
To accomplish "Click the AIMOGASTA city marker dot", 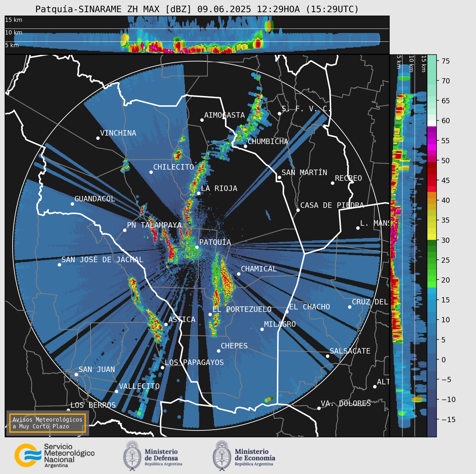I will point(202,120).
